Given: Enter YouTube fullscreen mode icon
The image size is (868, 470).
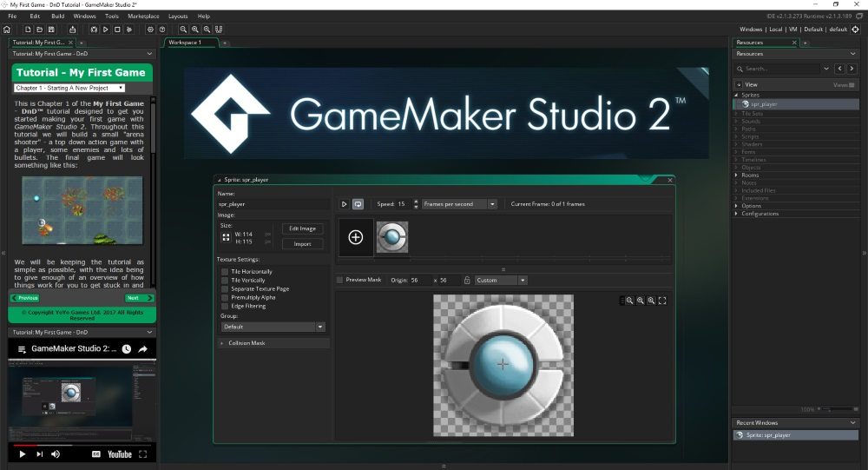Looking at the screenshot, I should click(143, 453).
